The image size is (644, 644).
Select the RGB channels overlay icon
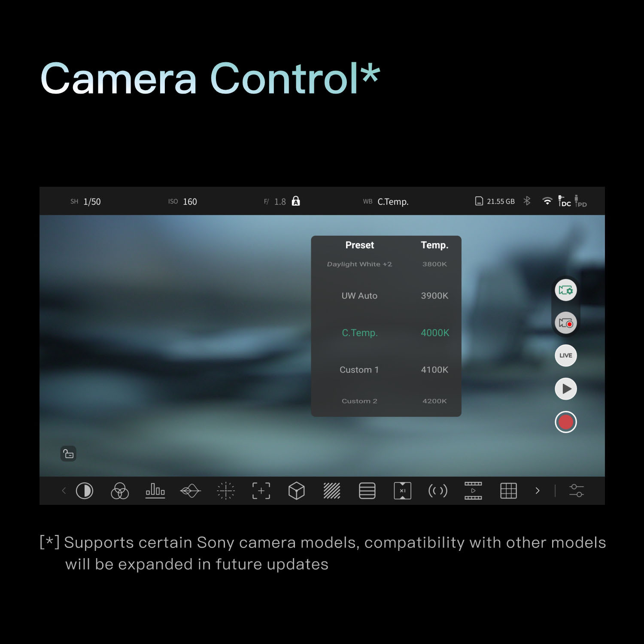pyautogui.click(x=119, y=490)
